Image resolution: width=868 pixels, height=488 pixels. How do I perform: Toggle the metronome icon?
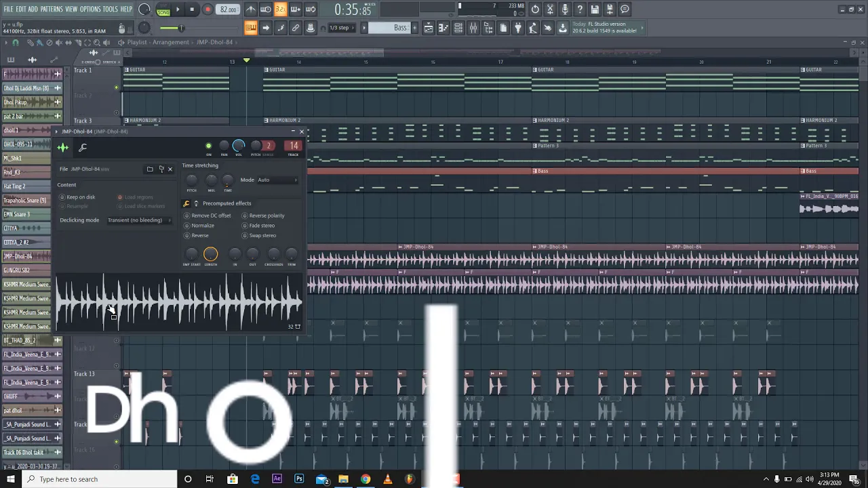coord(251,9)
